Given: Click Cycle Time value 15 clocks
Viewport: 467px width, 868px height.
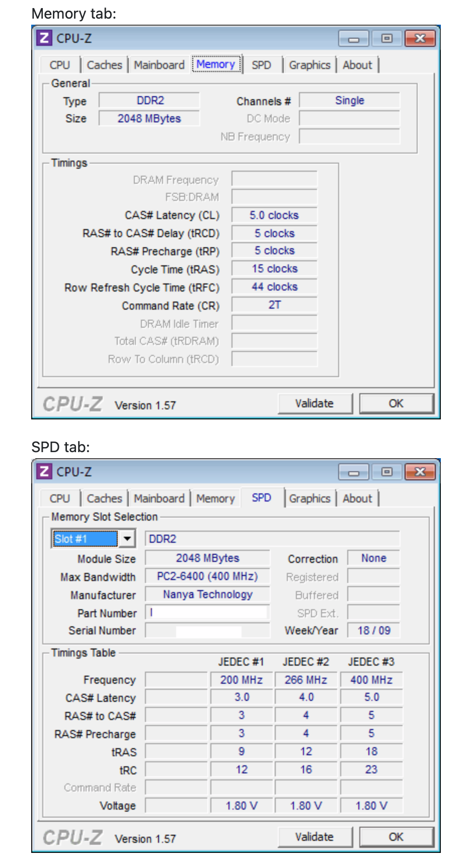Looking at the screenshot, I should [274, 269].
